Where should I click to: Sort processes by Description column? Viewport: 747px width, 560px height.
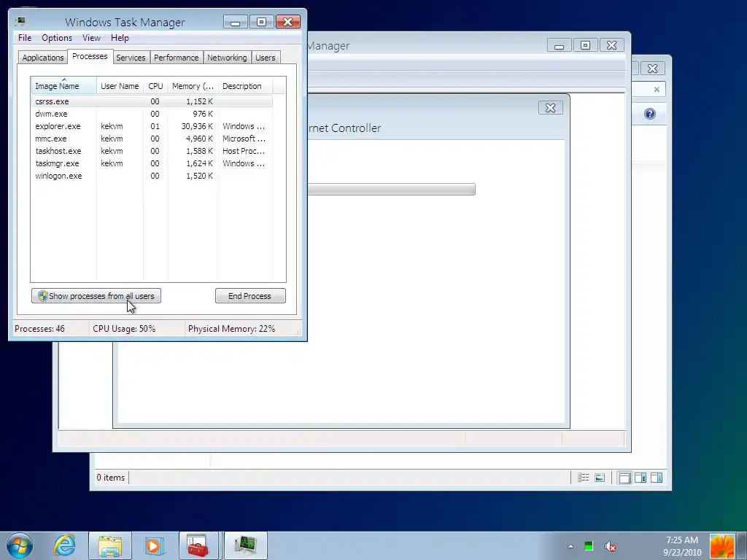245,86
